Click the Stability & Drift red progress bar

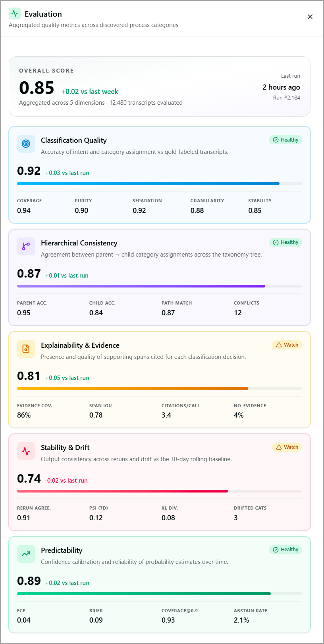tap(160, 491)
